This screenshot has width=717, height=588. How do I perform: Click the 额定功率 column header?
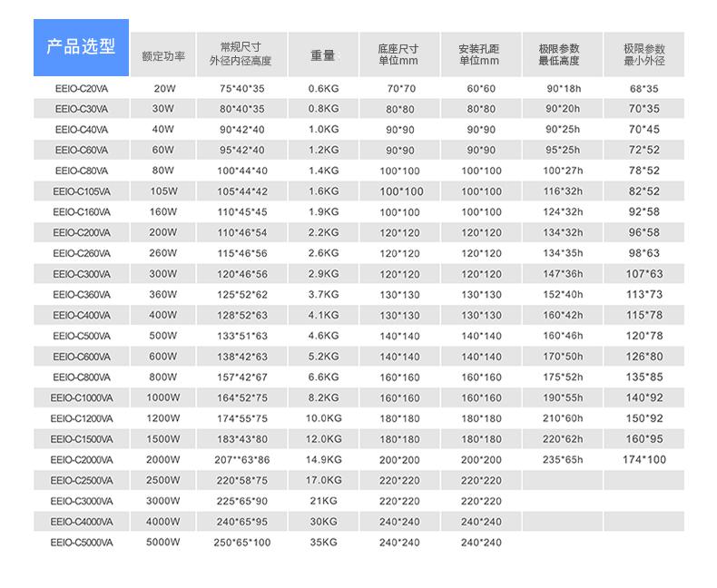(163, 54)
